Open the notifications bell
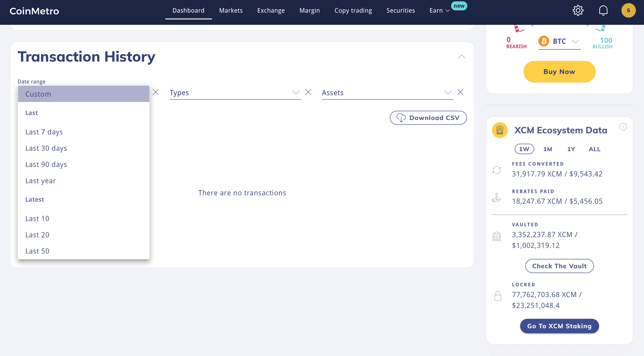644x356 pixels. (603, 11)
